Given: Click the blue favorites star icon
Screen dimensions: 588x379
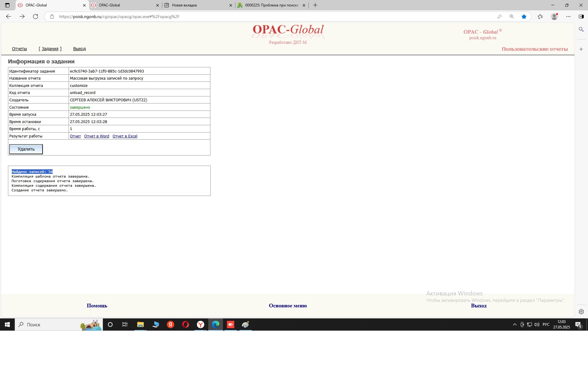Looking at the screenshot, I should [x=524, y=17].
